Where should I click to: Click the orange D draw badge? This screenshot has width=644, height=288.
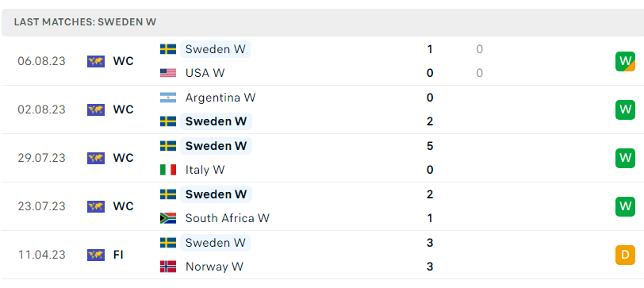pos(625,255)
